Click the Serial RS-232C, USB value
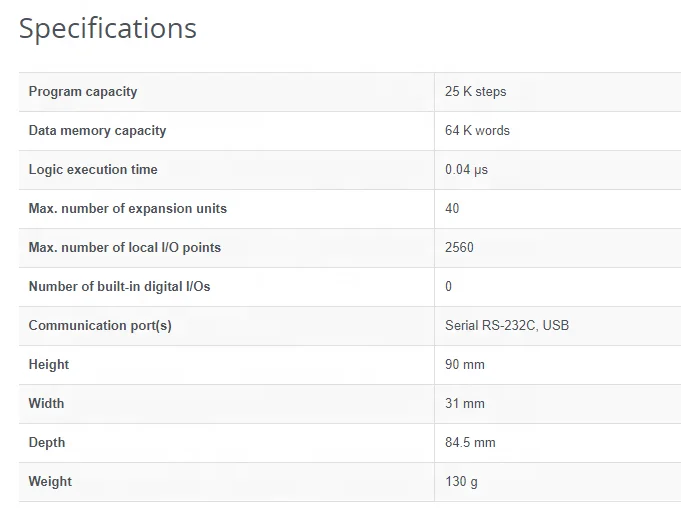Viewport: 681px width, 523px height. tap(507, 326)
